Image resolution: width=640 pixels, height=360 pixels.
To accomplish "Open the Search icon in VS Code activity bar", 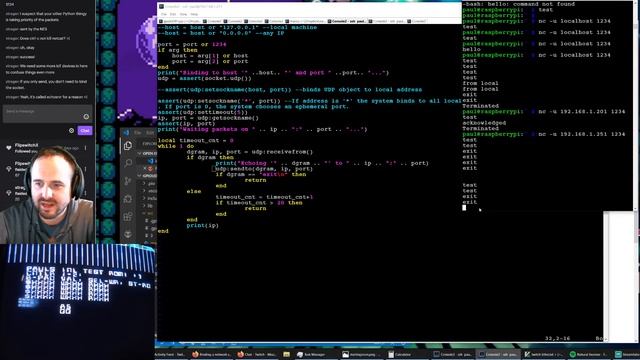I will pyautogui.click(x=128, y=163).
